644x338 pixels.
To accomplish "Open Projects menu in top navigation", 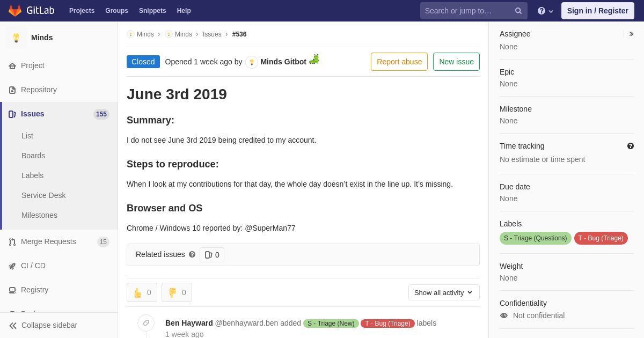I will [x=82, y=11].
